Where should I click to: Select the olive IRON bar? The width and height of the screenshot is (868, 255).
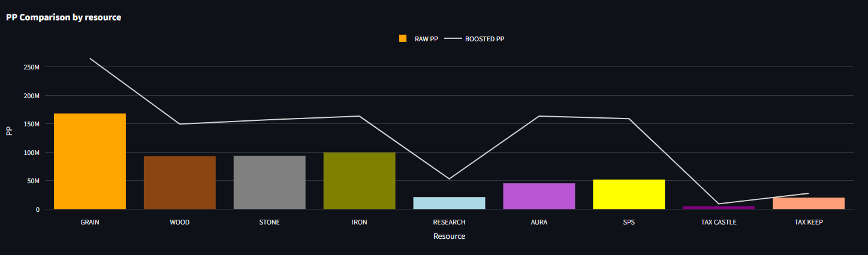point(360,181)
